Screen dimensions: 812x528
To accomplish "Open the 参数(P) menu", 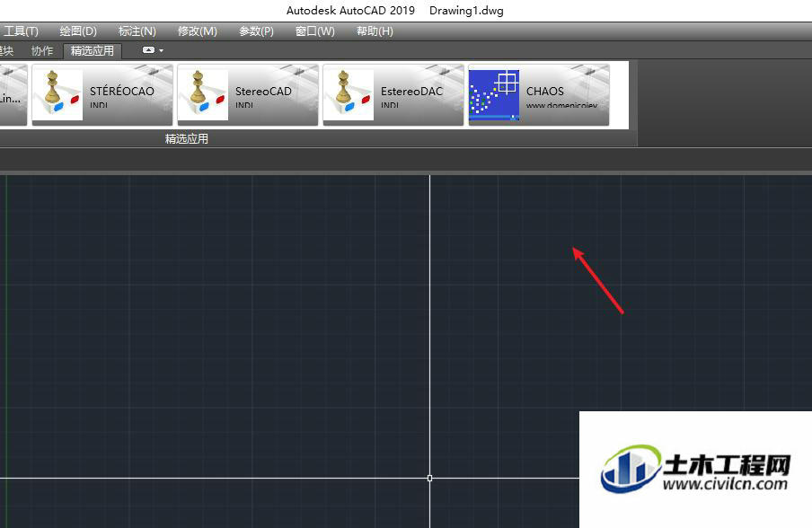I will 256,31.
